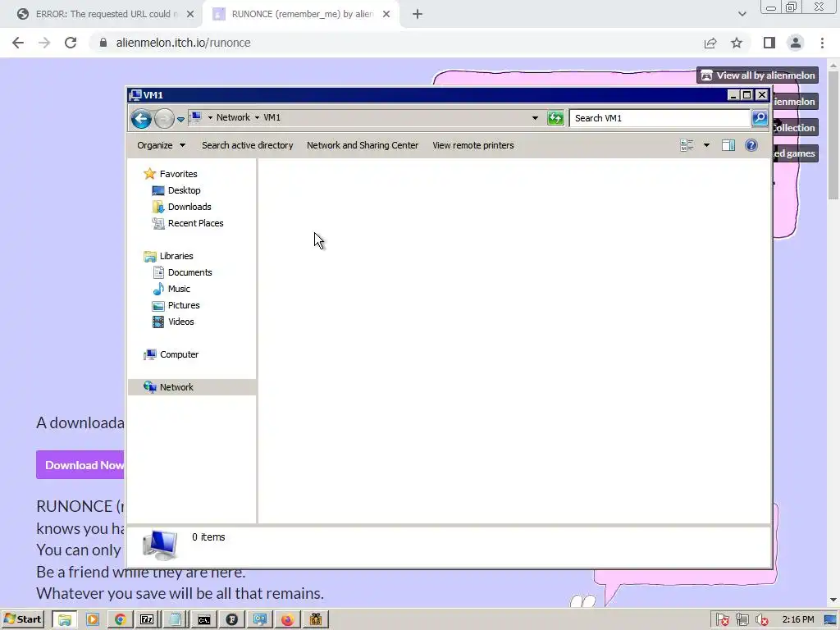Open Downloads in navigation pane

pyautogui.click(x=189, y=207)
